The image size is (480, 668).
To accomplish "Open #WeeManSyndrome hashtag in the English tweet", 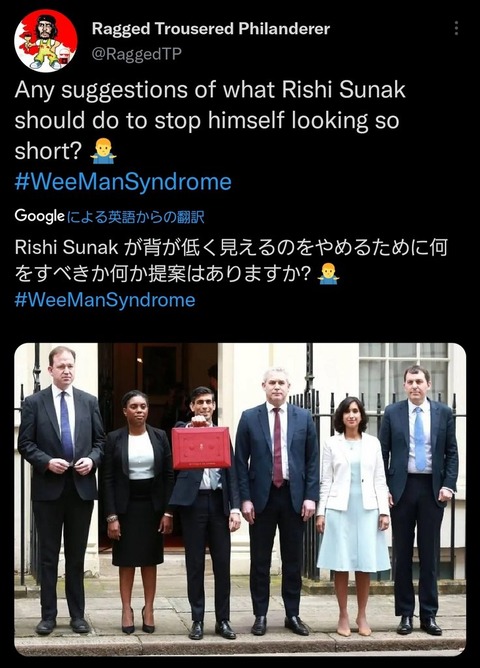I will 123,181.
